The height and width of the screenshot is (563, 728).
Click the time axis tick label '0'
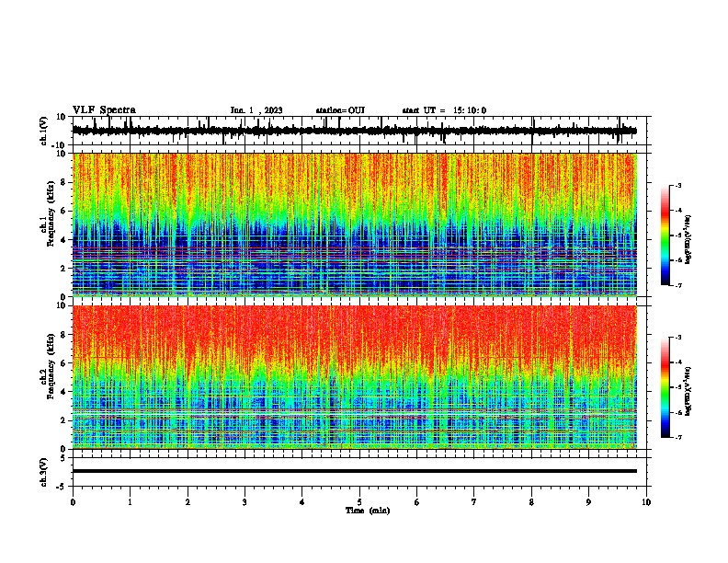(x=73, y=502)
